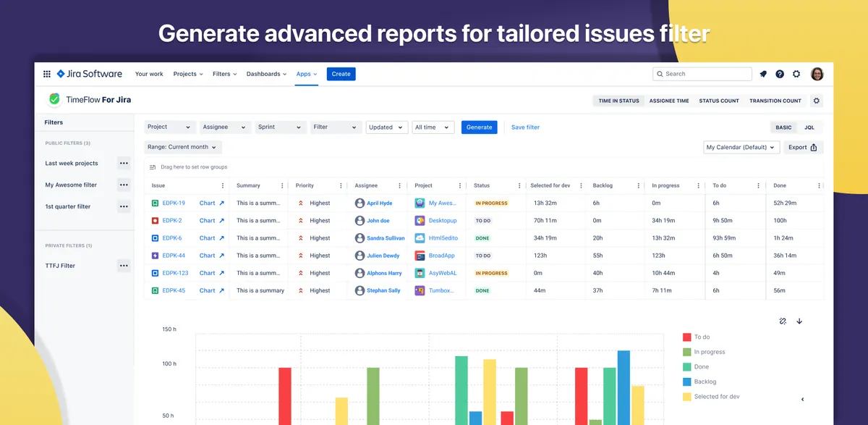Open more options for My Awesome filter

(124, 185)
